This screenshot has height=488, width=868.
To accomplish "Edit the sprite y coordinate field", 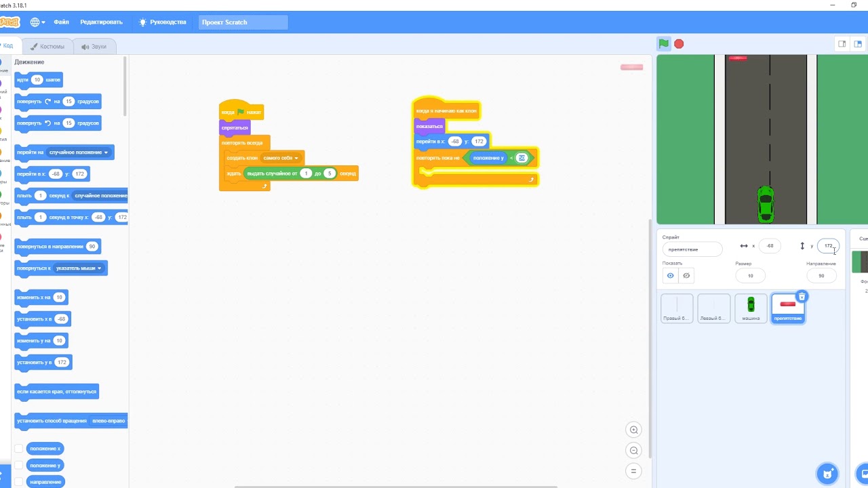I will [828, 246].
